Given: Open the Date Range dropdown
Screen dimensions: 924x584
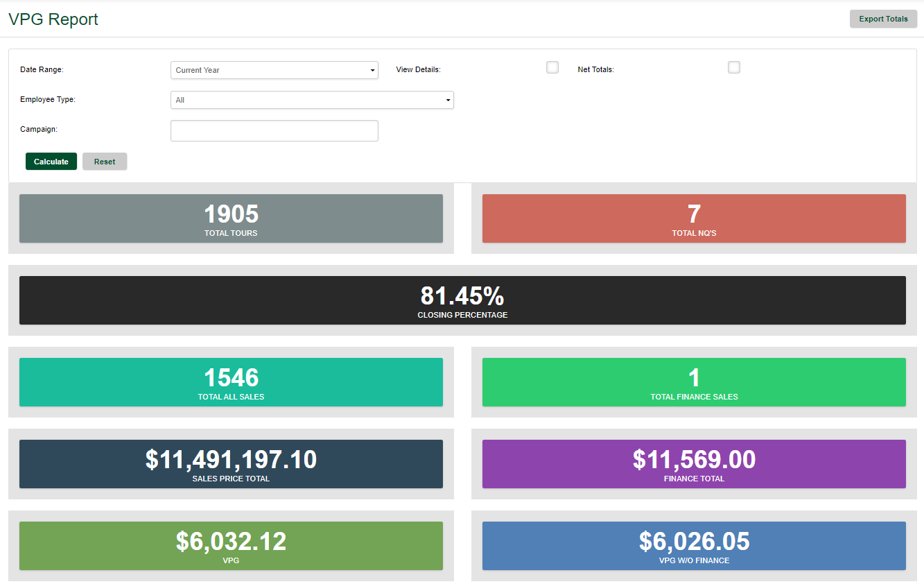Looking at the screenshot, I should (274, 70).
